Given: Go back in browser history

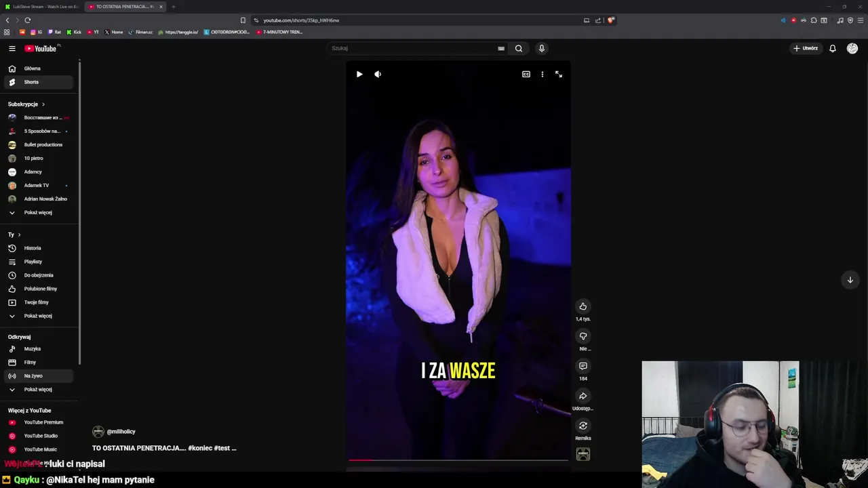Looking at the screenshot, I should (x=7, y=20).
